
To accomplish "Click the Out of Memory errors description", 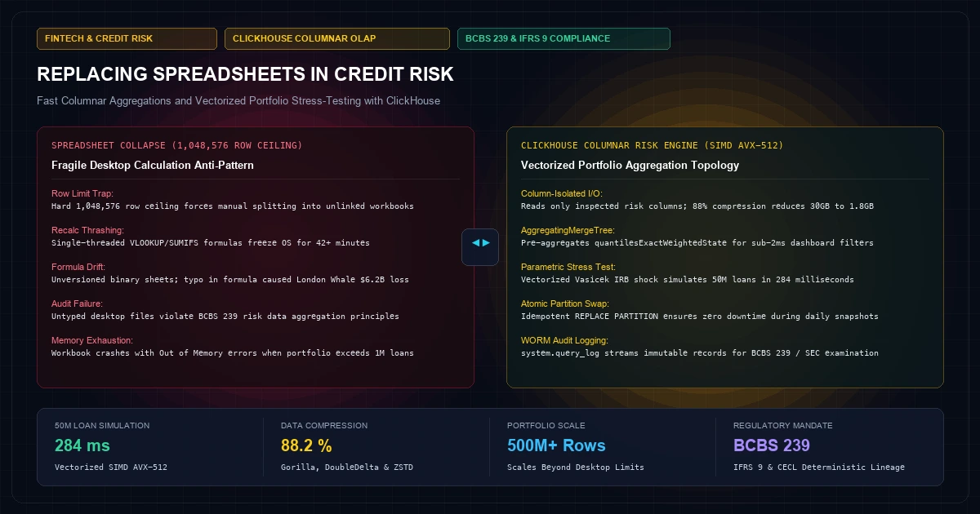I will pos(232,353).
